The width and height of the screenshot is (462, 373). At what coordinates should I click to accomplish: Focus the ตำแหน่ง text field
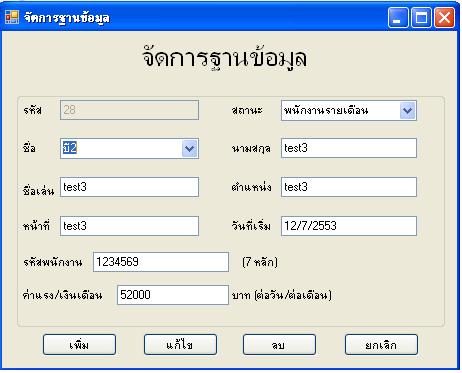349,187
